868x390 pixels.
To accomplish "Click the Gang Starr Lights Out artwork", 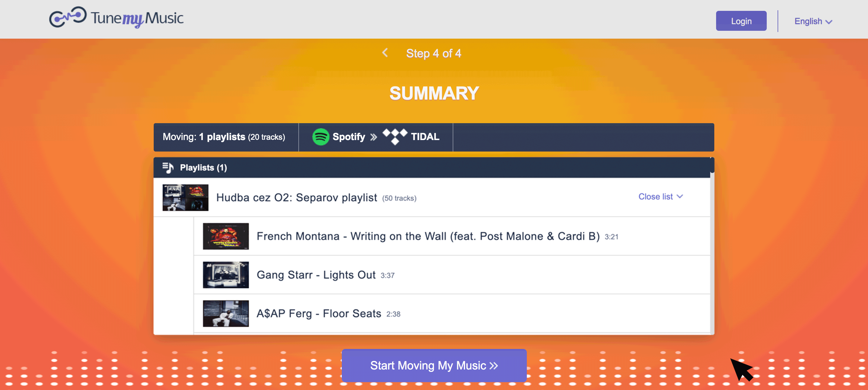I will (226, 275).
